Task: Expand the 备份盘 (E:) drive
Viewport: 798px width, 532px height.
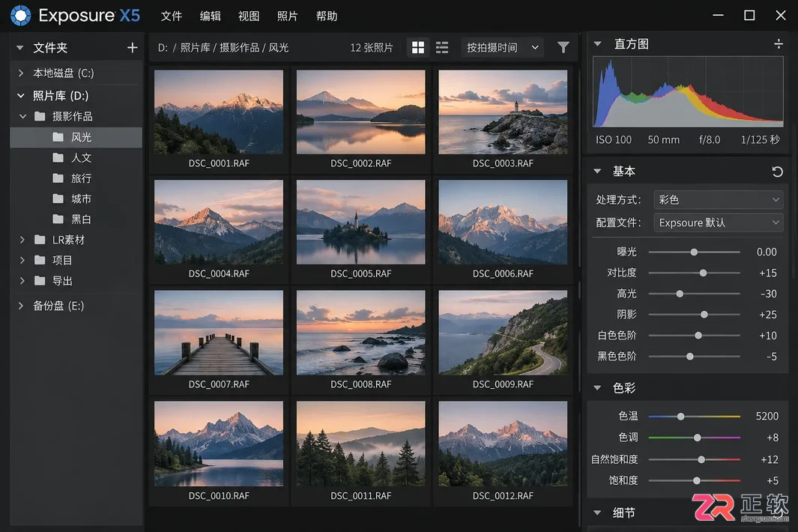Action: pos(21,306)
